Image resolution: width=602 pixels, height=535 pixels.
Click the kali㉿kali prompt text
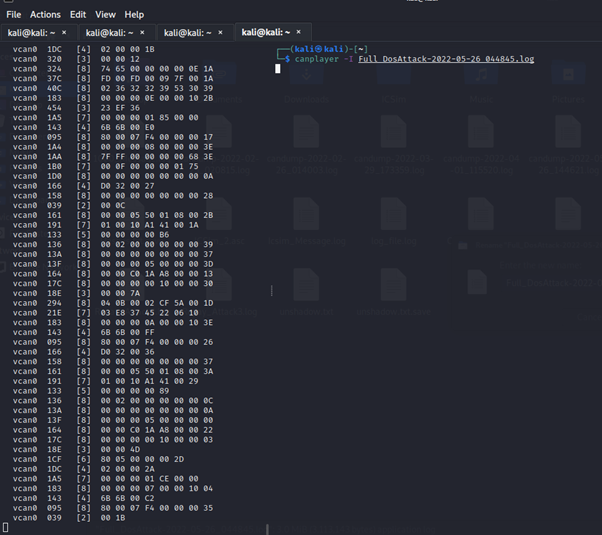[x=319, y=49]
